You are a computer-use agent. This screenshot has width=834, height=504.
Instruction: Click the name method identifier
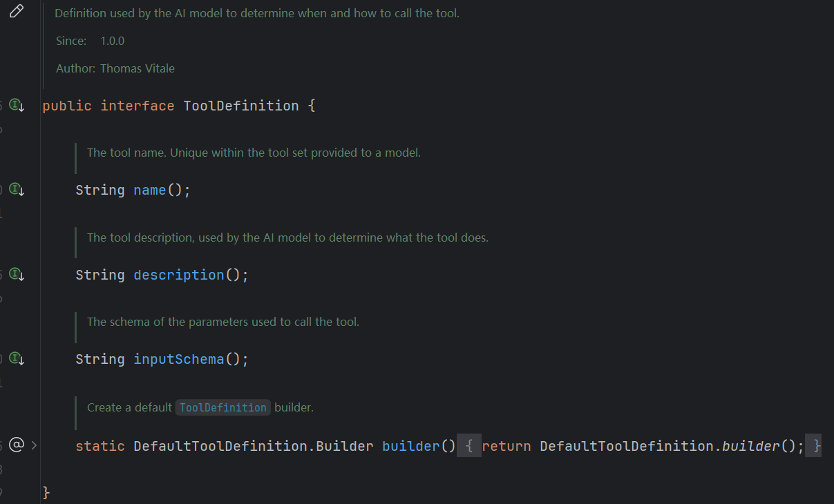click(x=150, y=190)
